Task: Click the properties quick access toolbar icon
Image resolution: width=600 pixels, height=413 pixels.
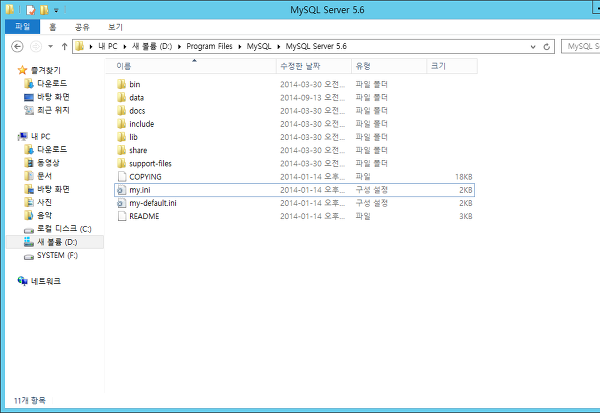Action: [31, 10]
